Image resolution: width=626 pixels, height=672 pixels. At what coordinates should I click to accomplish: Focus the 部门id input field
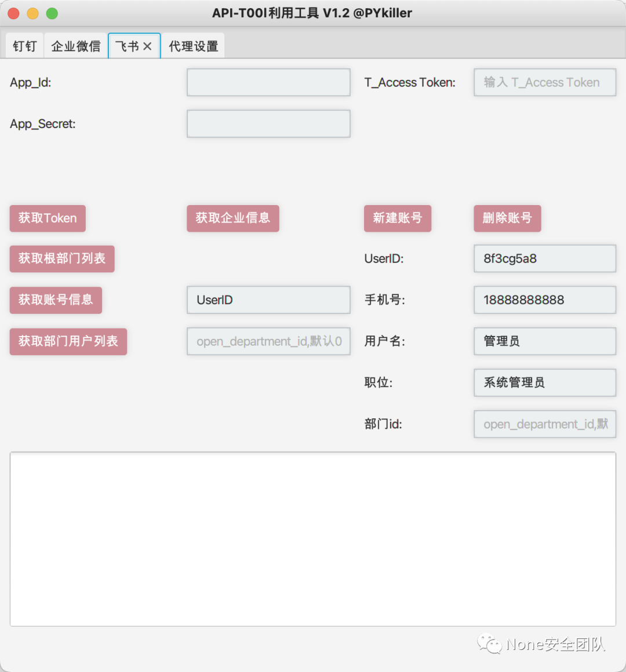click(x=545, y=424)
